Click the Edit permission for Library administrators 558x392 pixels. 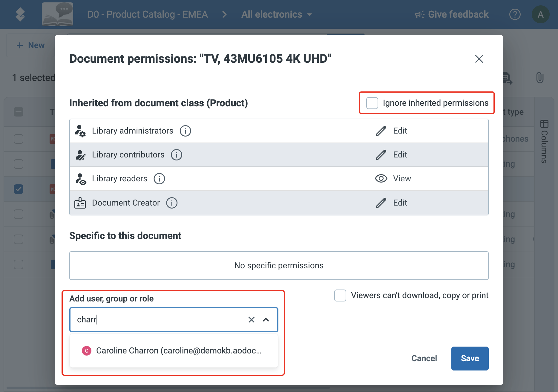(400, 131)
